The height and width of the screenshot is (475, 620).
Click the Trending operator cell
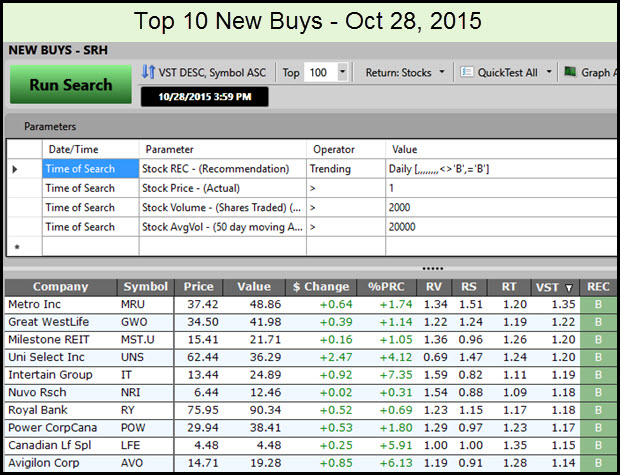point(346,169)
